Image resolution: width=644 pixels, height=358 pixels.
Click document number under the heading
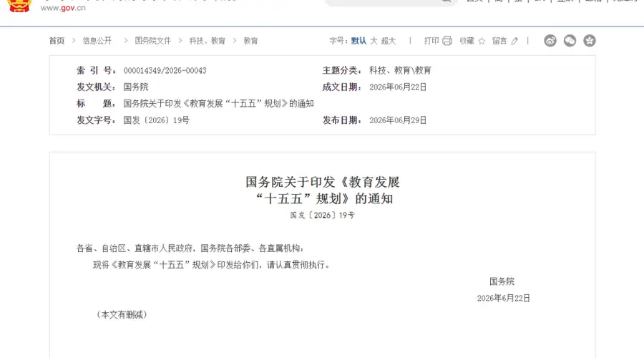323,215
